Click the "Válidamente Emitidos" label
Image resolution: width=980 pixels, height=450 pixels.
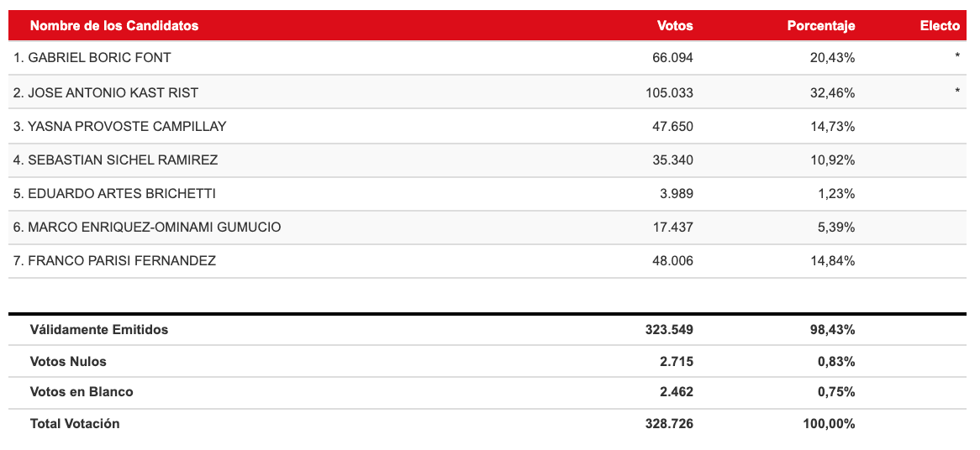(99, 330)
